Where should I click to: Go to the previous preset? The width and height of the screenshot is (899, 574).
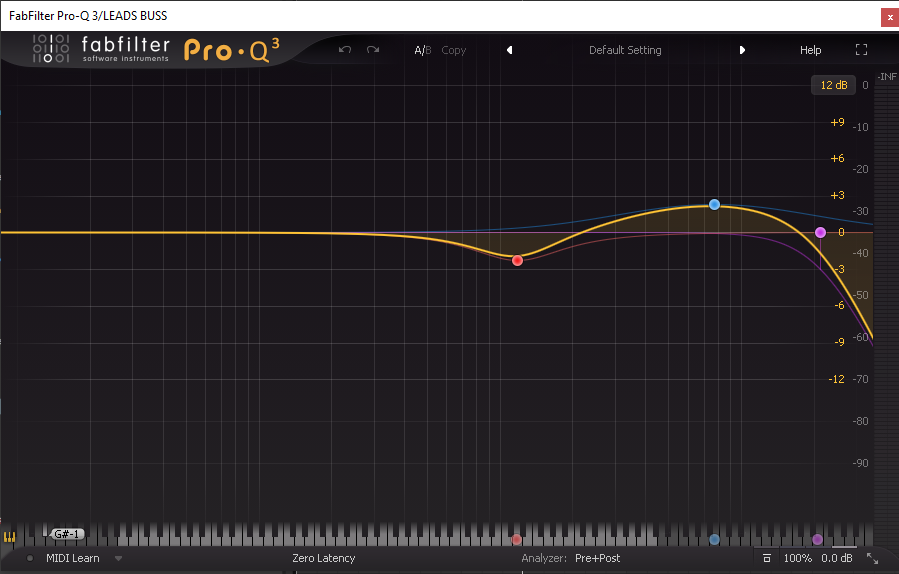point(509,50)
